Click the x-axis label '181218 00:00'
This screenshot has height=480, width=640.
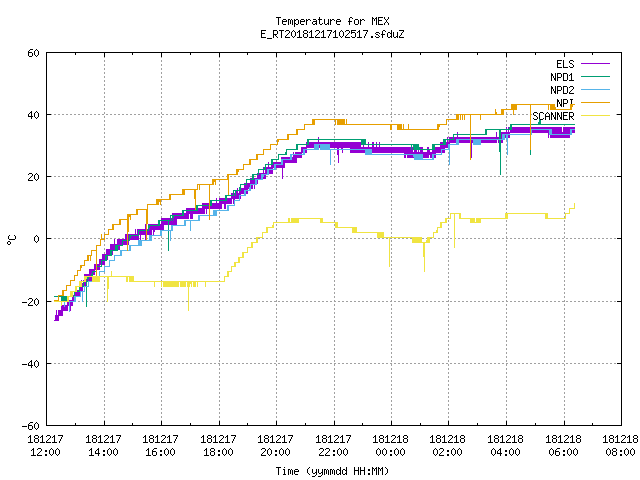[391, 446]
